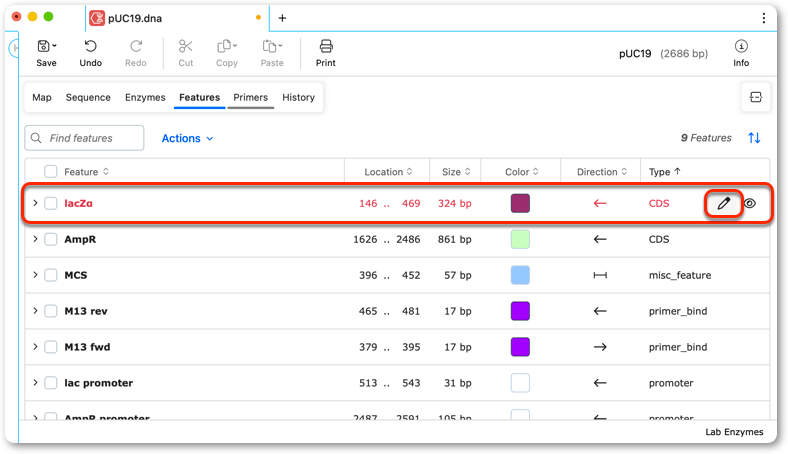Click the sort order arrows beside 9 Features

[x=754, y=138]
